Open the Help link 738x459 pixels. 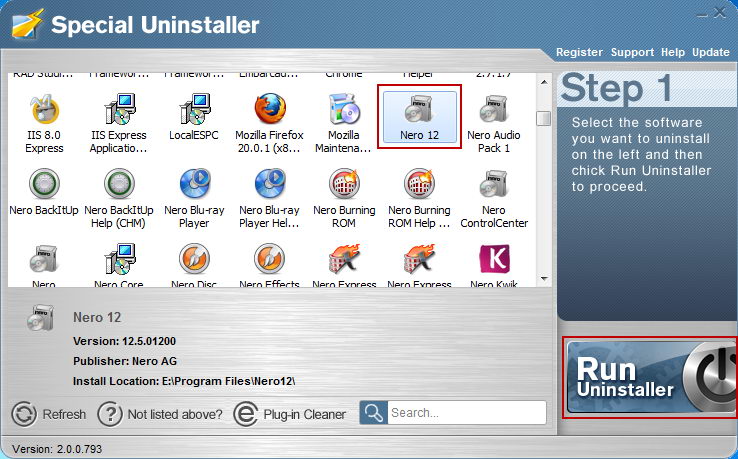[673, 52]
